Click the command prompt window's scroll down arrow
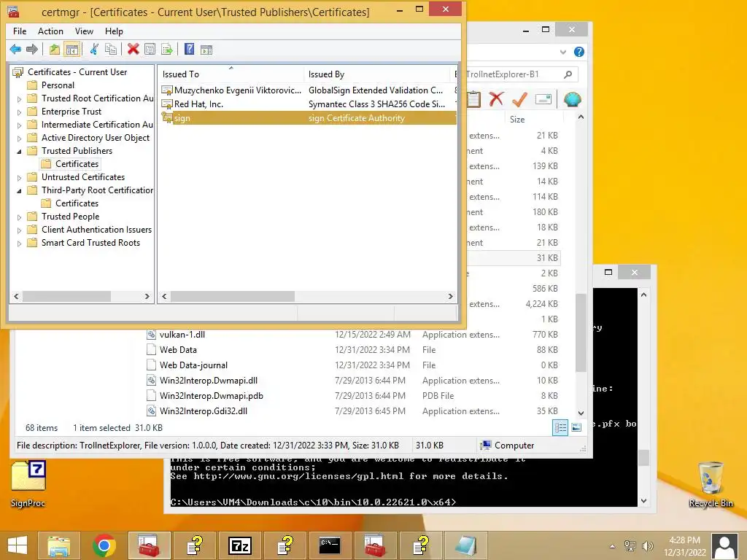 (x=643, y=500)
